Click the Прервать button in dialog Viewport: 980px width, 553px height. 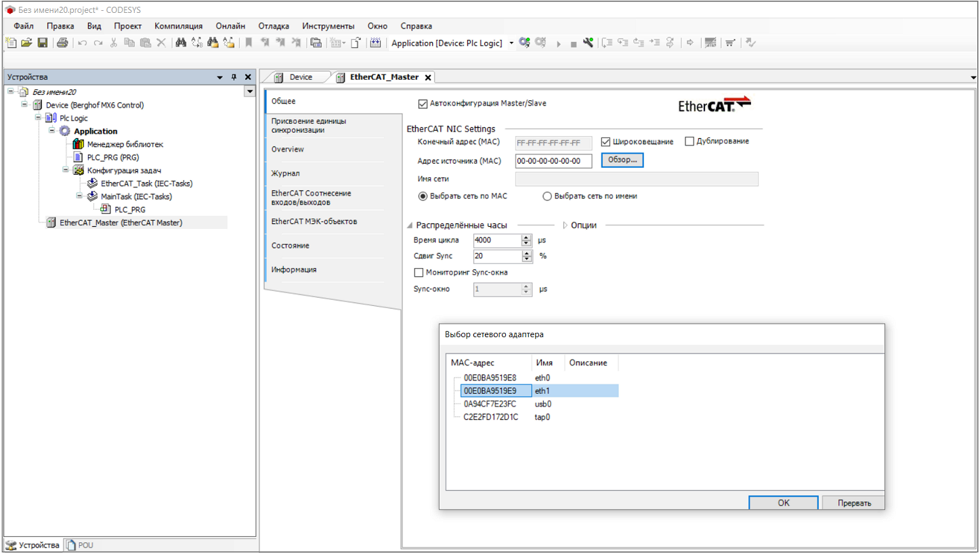(x=853, y=503)
